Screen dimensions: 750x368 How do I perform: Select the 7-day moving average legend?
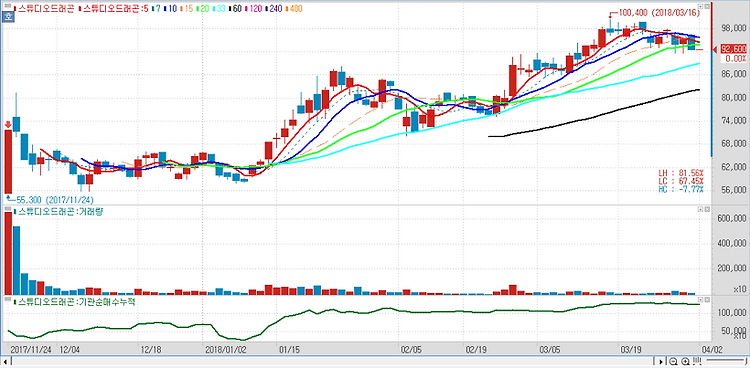click(x=156, y=9)
